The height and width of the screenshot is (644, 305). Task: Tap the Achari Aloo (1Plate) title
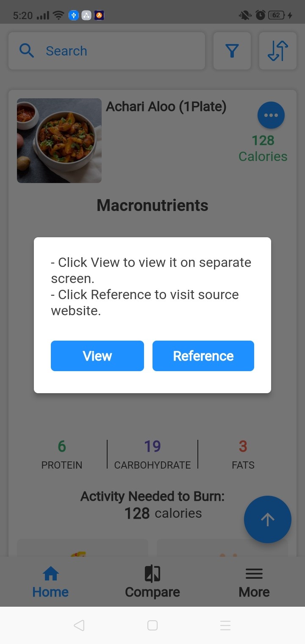click(x=166, y=107)
